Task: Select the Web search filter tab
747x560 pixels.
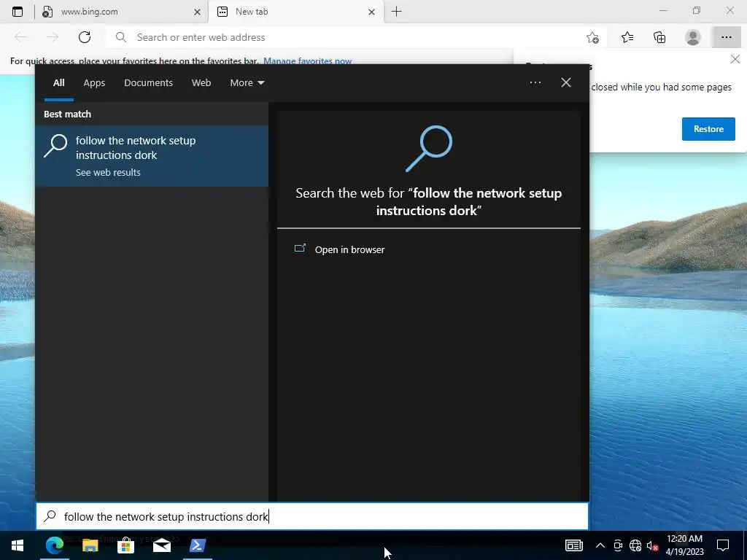Action: (x=201, y=83)
